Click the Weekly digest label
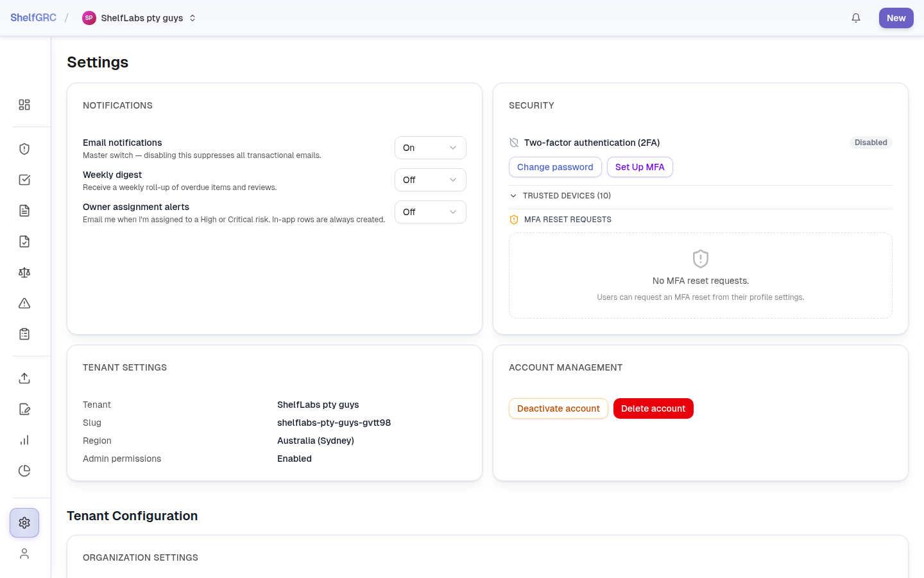Image resolution: width=924 pixels, height=578 pixels. coord(112,175)
